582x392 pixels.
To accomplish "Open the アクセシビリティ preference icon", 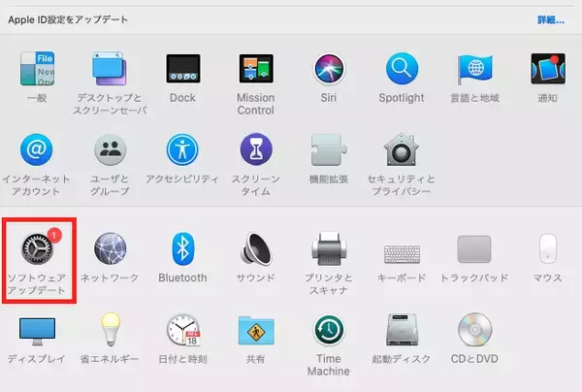I will 182,151.
